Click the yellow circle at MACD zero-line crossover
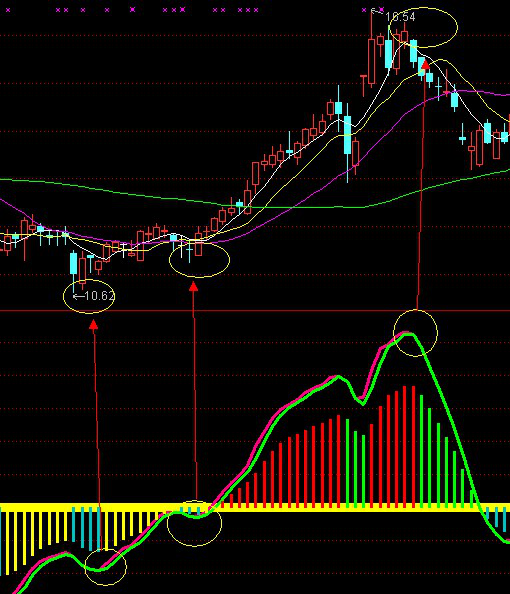The image size is (510, 594). coord(194,523)
